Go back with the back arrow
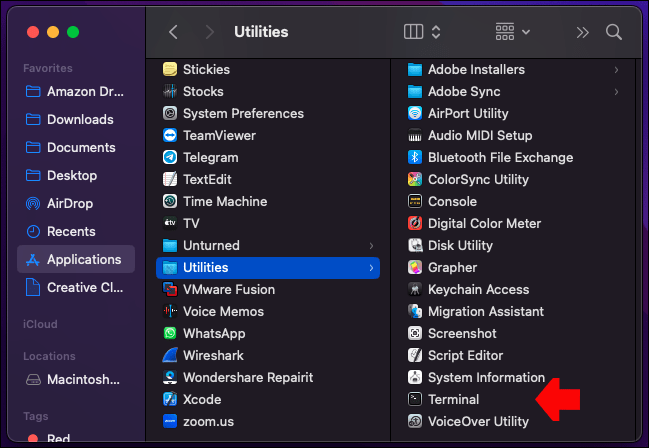 pos(173,32)
